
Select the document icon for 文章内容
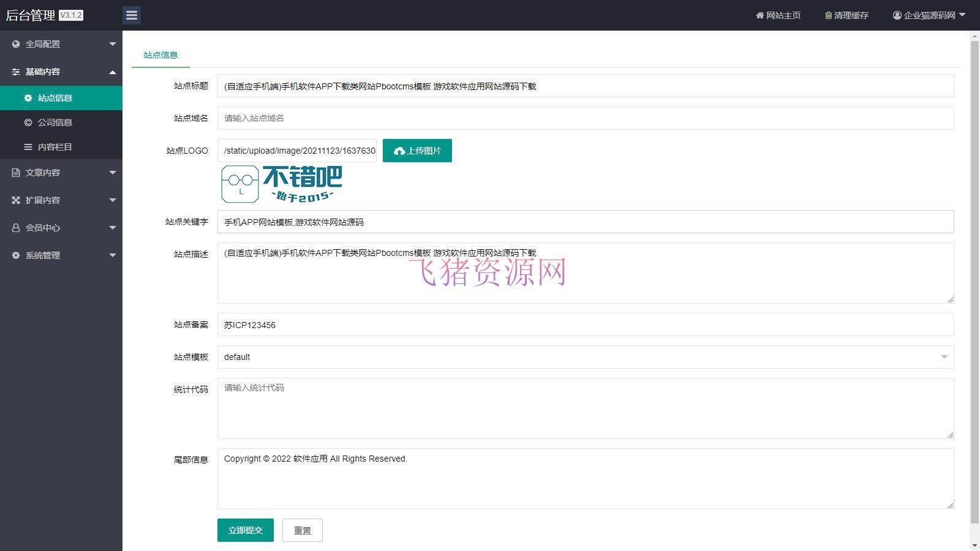click(15, 173)
